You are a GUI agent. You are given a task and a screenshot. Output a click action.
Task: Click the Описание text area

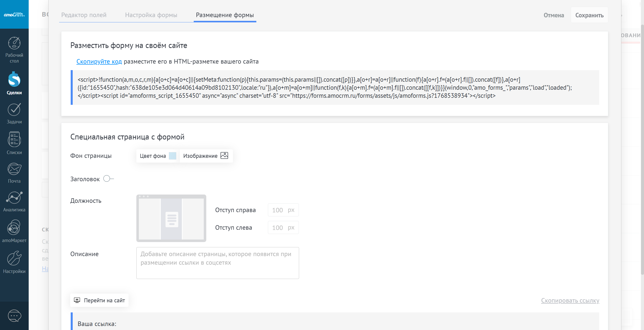coord(217,263)
